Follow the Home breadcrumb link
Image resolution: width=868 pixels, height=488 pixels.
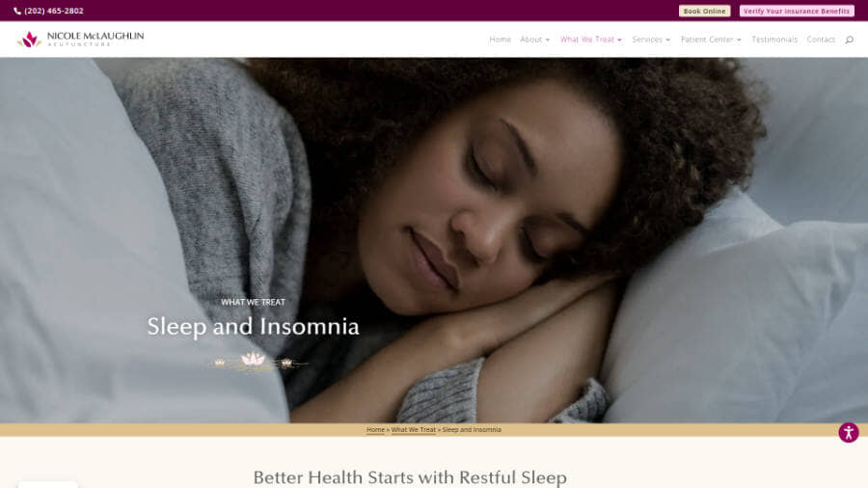pyautogui.click(x=375, y=430)
